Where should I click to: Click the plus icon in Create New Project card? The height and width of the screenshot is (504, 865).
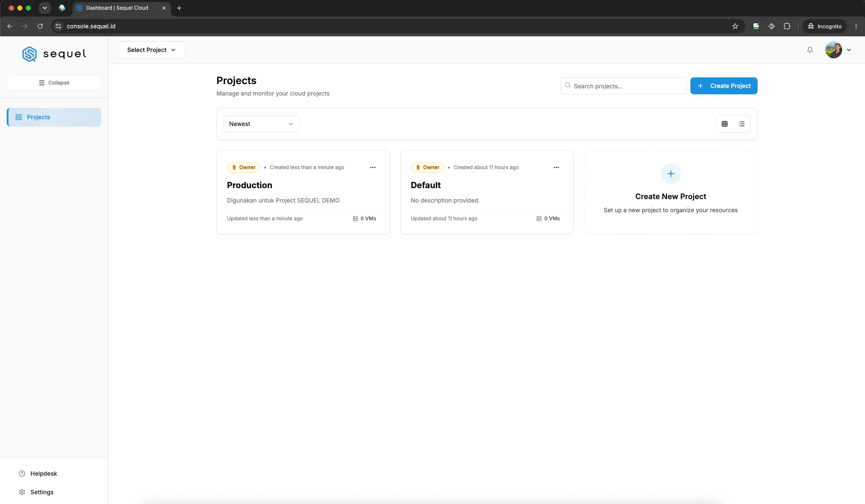click(x=671, y=174)
